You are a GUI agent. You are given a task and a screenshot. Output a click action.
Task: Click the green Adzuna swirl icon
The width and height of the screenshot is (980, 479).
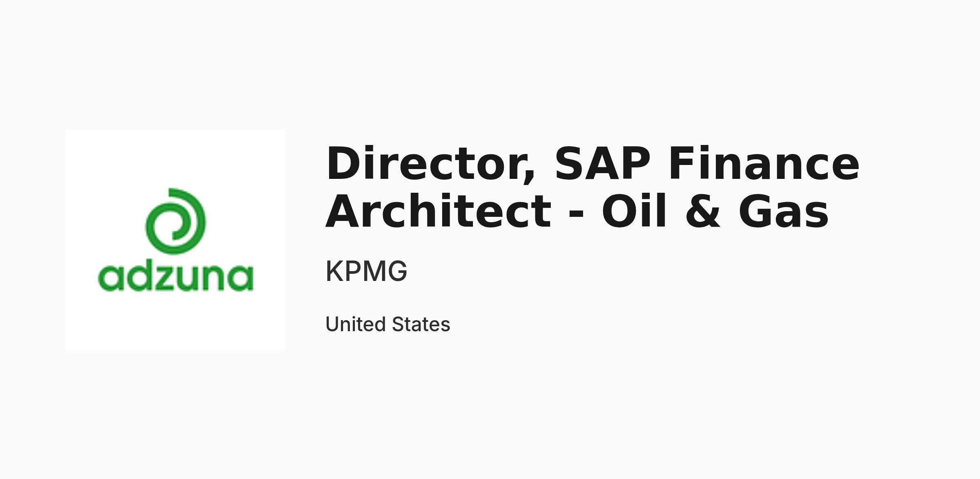pos(176,221)
